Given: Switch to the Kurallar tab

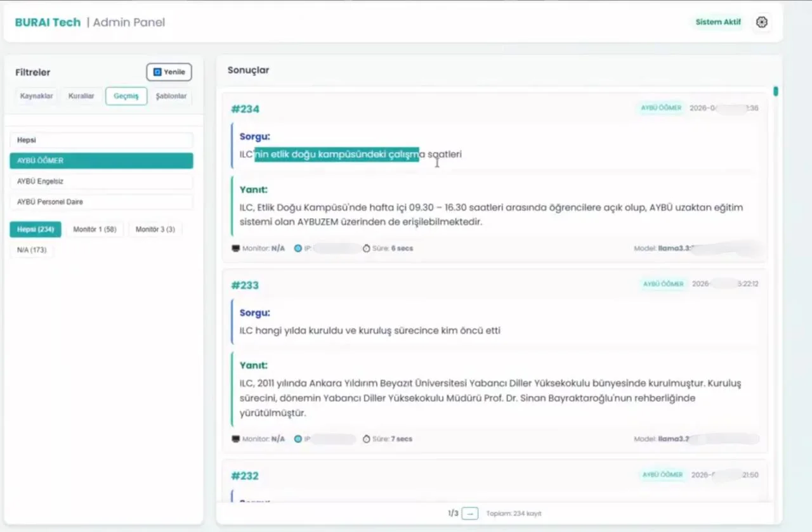Looking at the screenshot, I should tap(81, 96).
